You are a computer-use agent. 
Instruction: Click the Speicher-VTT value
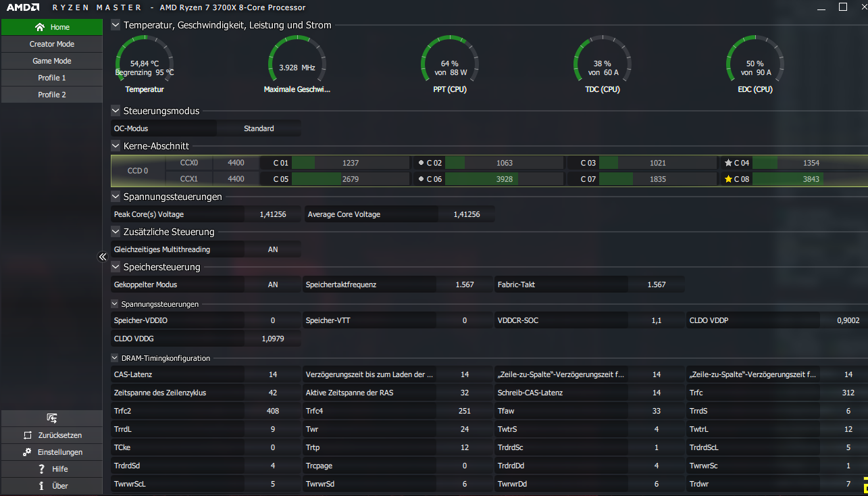(464, 320)
